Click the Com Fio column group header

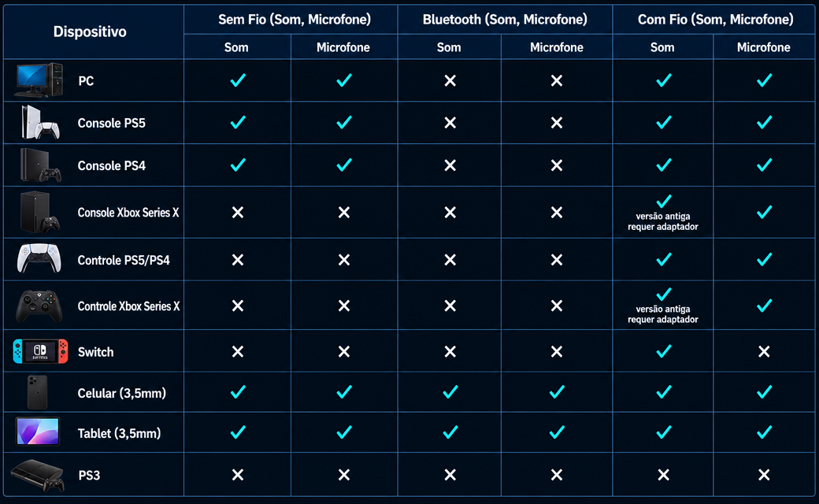[x=716, y=20]
